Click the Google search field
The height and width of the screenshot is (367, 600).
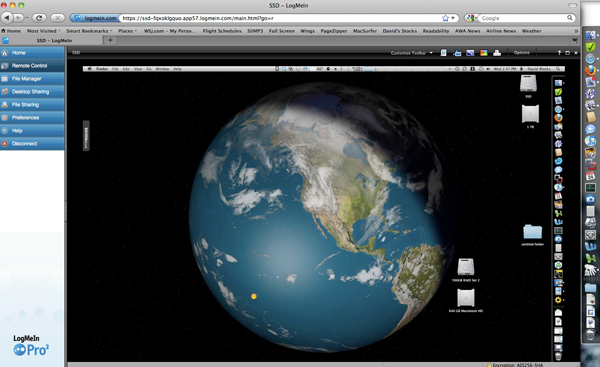point(524,18)
